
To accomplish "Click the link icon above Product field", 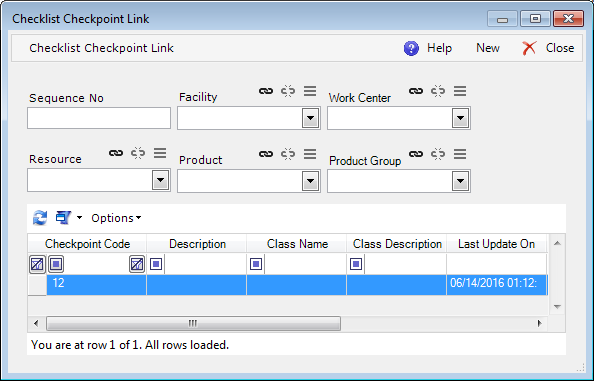I will coord(266,154).
